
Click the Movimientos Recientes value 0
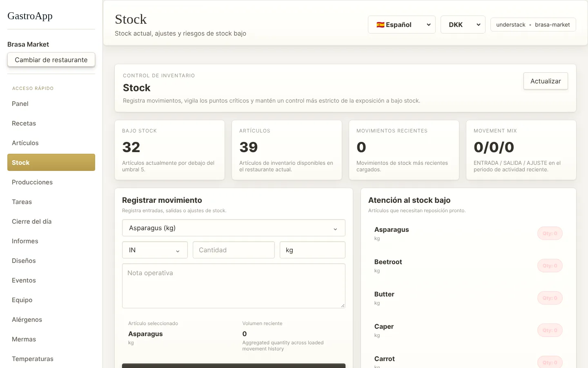(x=361, y=147)
